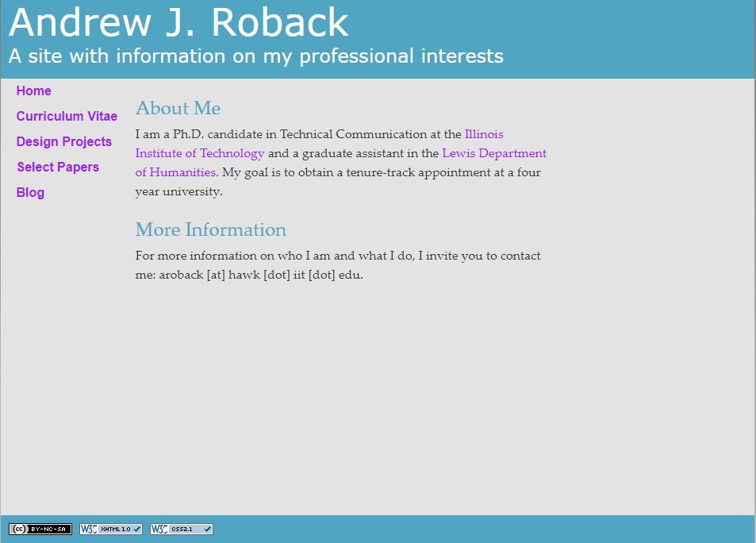The height and width of the screenshot is (543, 756).
Task: Click the checkmark on the XHTML 1.0 badge
Action: pos(137,529)
